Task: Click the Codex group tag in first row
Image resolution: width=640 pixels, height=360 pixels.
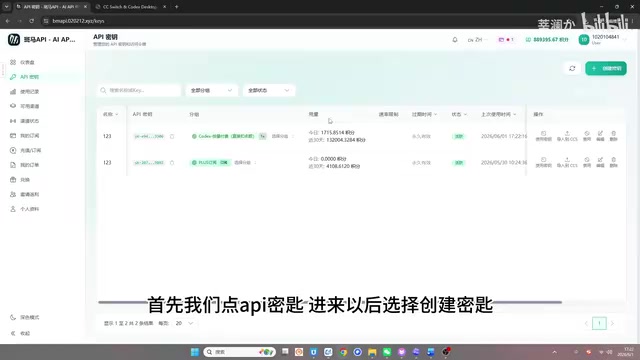Action: click(x=224, y=136)
